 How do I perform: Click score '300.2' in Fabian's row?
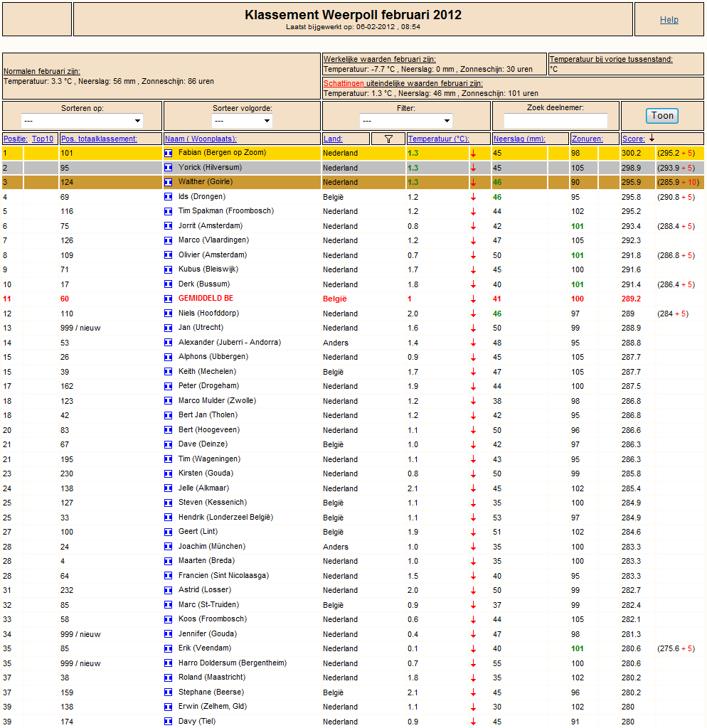pos(632,154)
